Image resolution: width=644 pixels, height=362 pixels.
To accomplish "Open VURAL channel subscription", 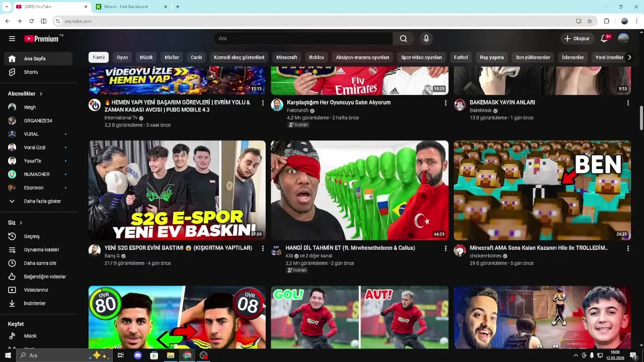I will tap(38, 134).
